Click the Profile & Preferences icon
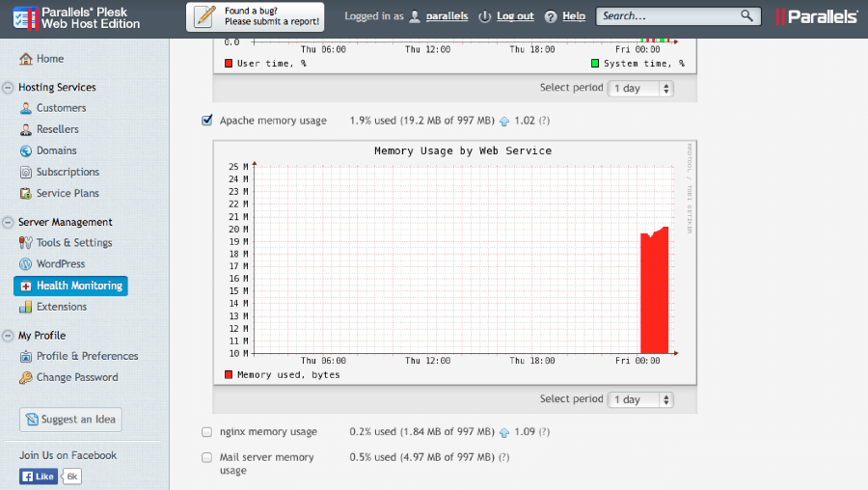 click(x=25, y=357)
